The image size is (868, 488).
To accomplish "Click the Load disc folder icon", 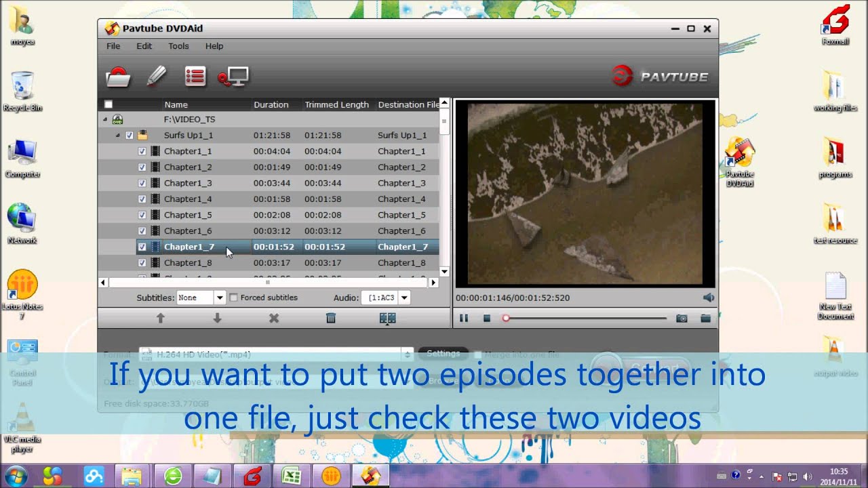I will [118, 77].
